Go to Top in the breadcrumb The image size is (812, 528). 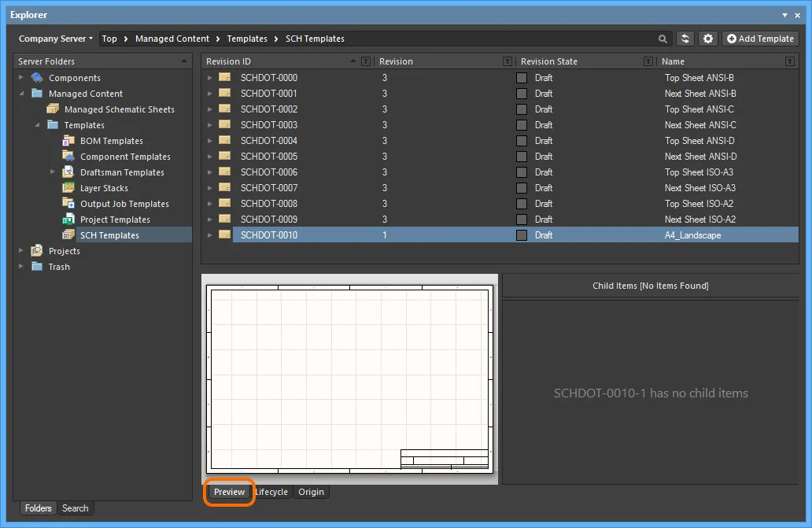point(109,39)
